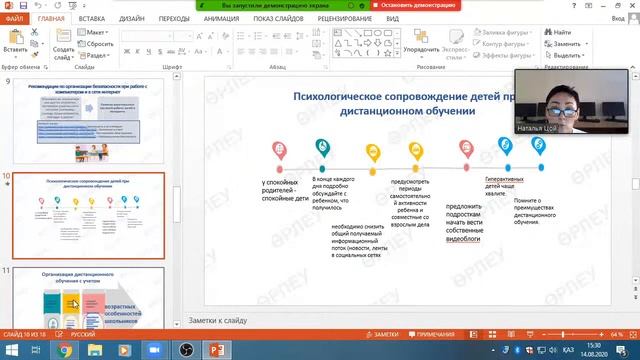Select the star shape in gallery
Viewport: 640px width, 360px height.
[388, 53]
